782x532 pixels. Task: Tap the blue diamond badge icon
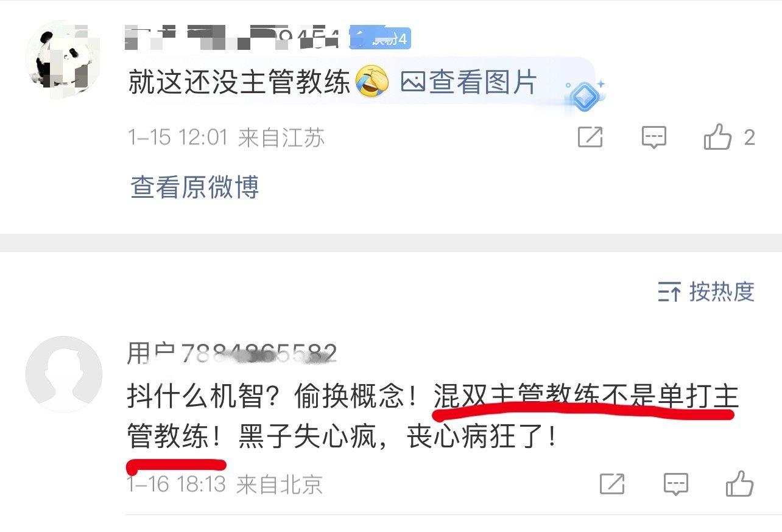click(x=584, y=96)
